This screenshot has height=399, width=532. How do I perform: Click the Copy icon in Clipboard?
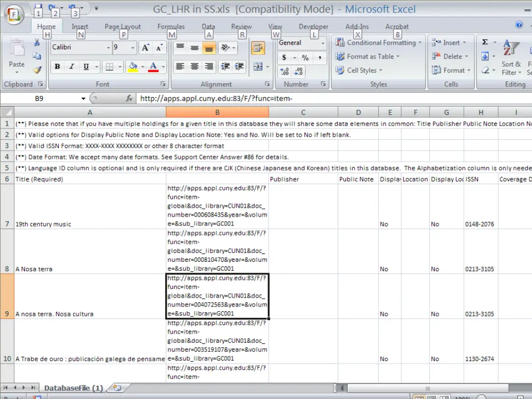[37, 56]
